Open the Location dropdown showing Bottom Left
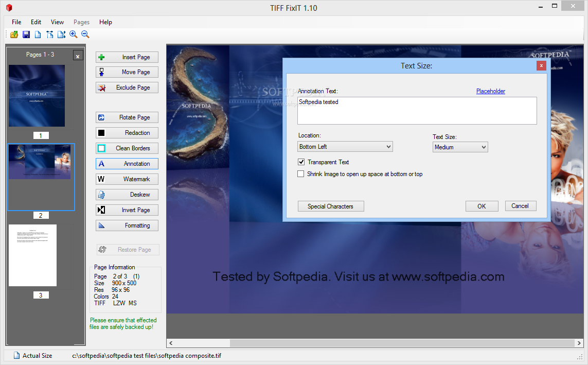Screen dimensions: 588x365 (345, 147)
